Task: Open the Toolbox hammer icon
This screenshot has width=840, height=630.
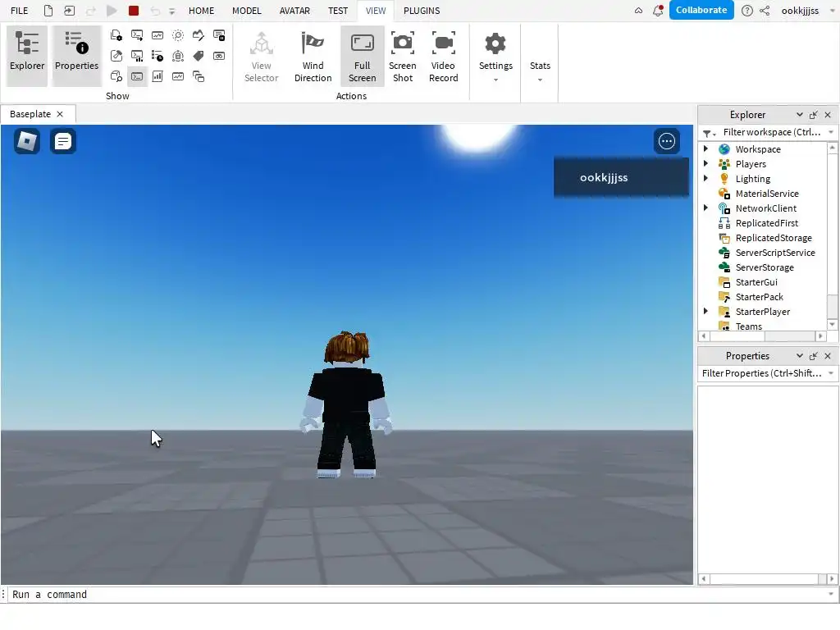Action: 116,56
